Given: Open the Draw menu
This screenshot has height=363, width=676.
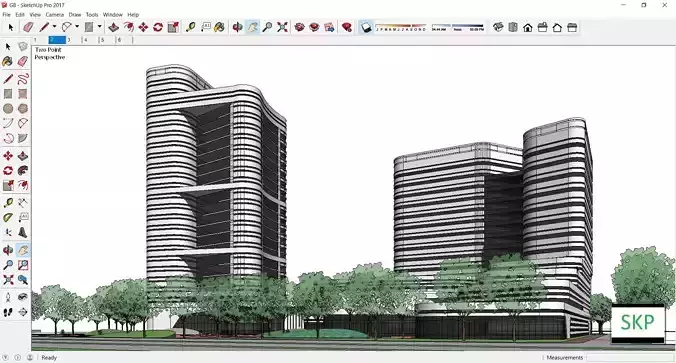Looking at the screenshot, I should click(75, 15).
